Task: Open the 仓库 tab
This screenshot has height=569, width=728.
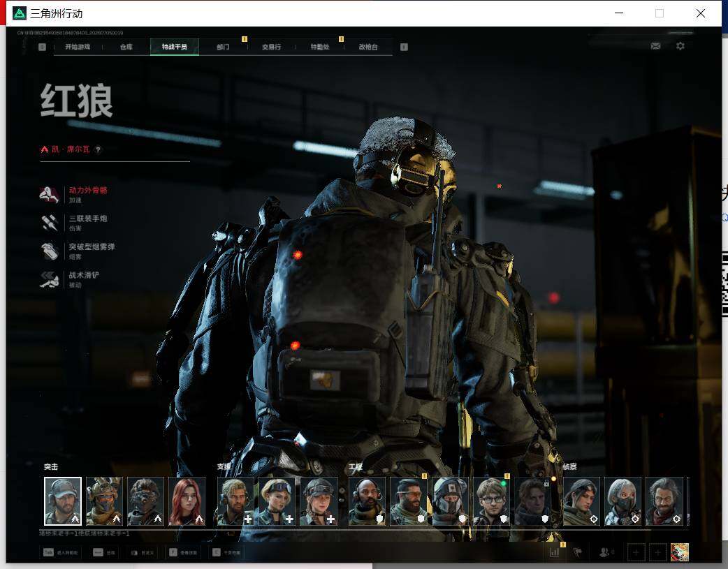Action: point(126,47)
